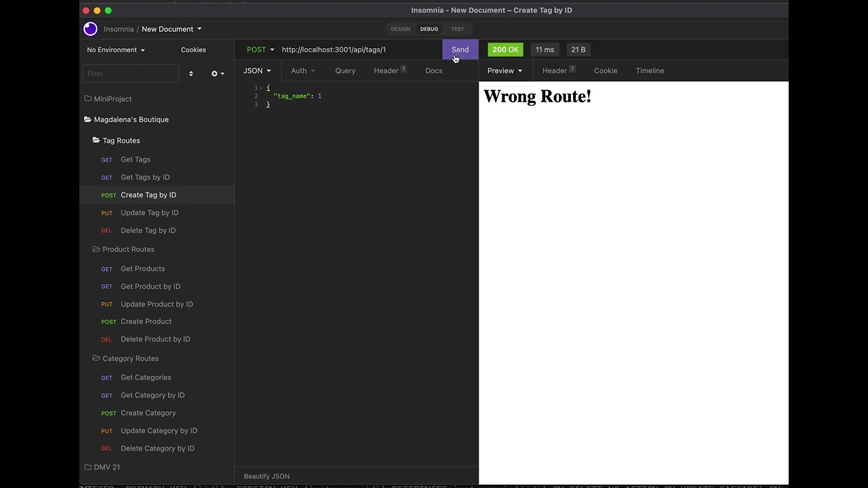This screenshot has width=868, height=488.
Task: Select the Update Tag by ID request
Action: [157, 213]
